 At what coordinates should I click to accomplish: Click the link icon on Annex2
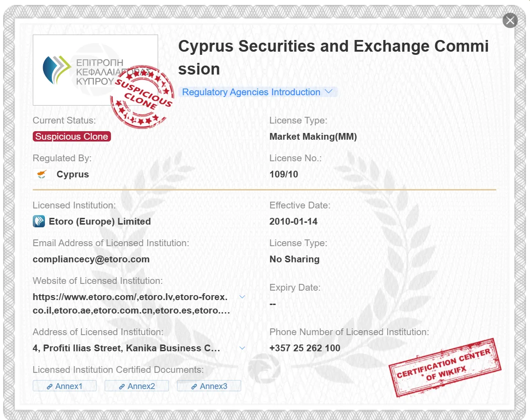pyautogui.click(x=122, y=386)
